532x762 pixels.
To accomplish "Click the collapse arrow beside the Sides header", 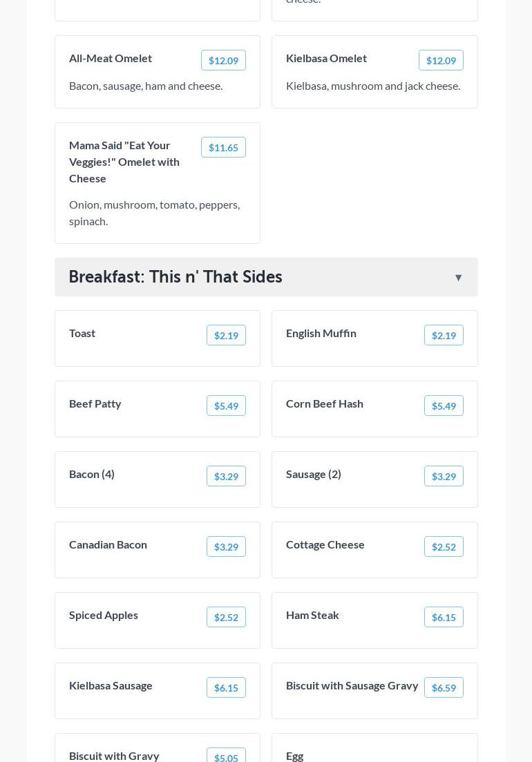I will [458, 278].
